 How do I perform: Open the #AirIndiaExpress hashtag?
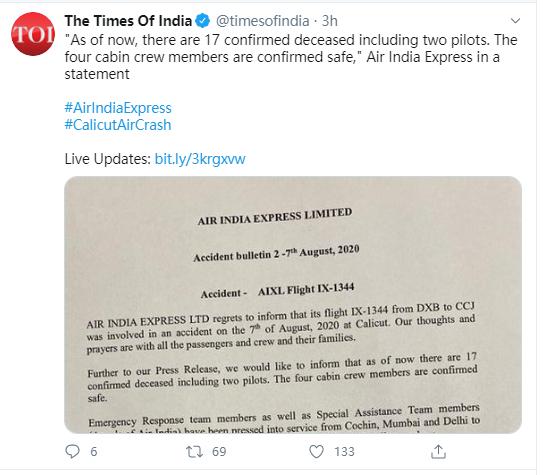click(118, 108)
